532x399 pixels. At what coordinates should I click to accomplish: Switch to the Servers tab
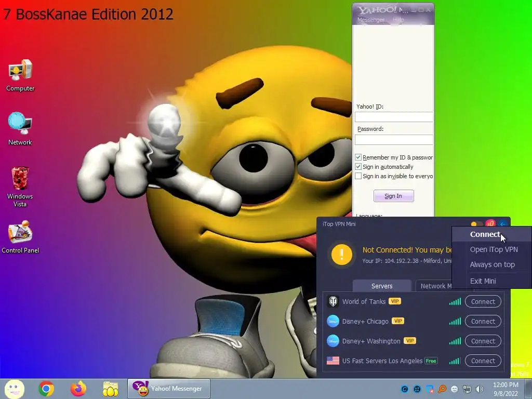[x=382, y=286]
